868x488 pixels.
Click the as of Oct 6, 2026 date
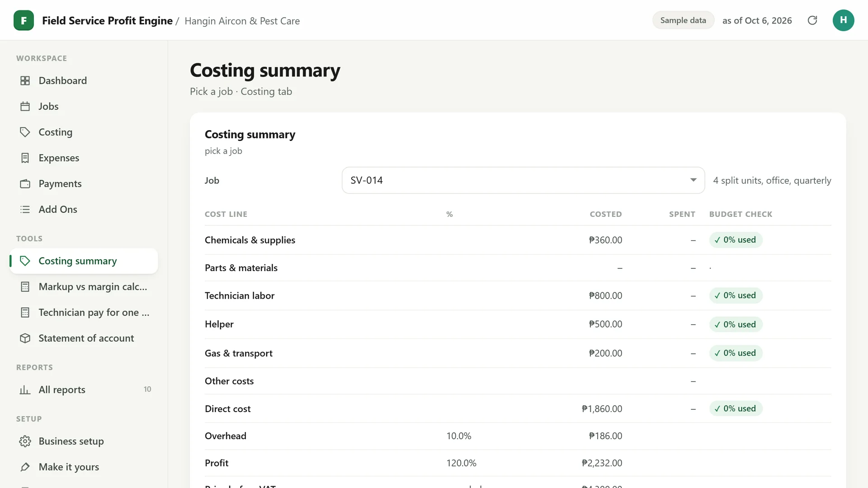(x=757, y=20)
